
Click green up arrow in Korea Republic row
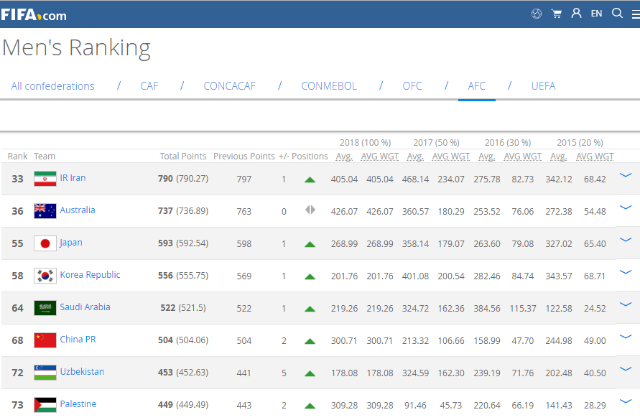(x=310, y=277)
